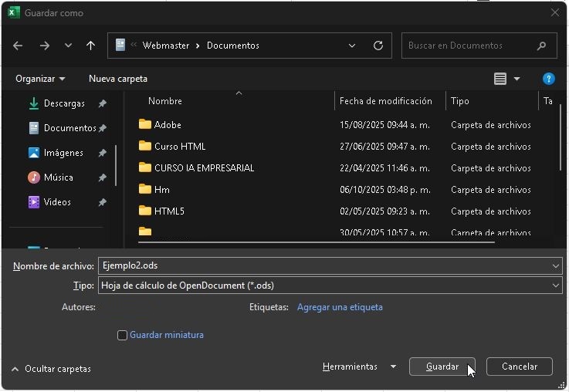Click the Adobe folder icon
The width and height of the screenshot is (569, 392).
[x=145, y=124]
